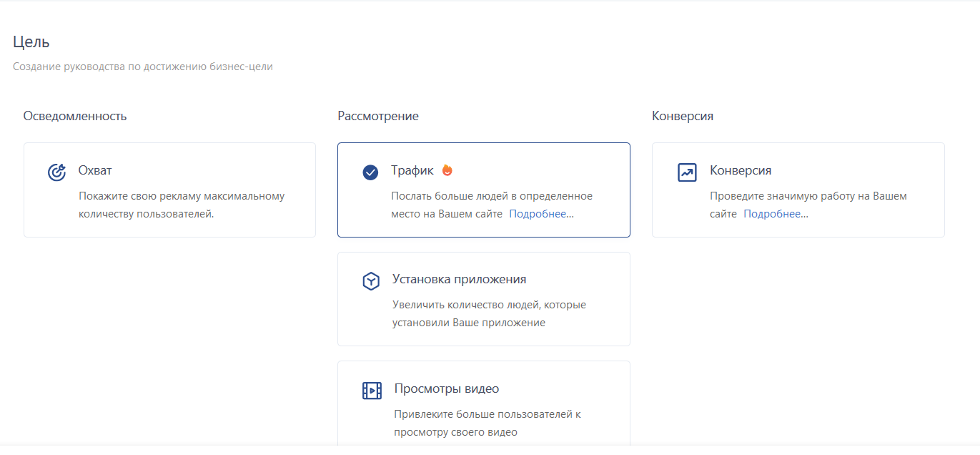Choose the Установка приложения title
Image resolution: width=980 pixels, height=455 pixels.
click(x=459, y=280)
